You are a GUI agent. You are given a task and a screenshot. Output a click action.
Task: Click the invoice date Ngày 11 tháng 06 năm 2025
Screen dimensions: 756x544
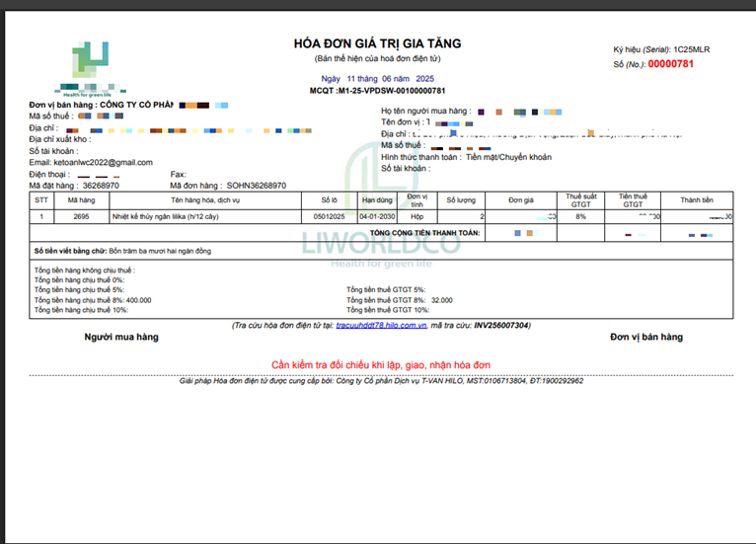(378, 79)
